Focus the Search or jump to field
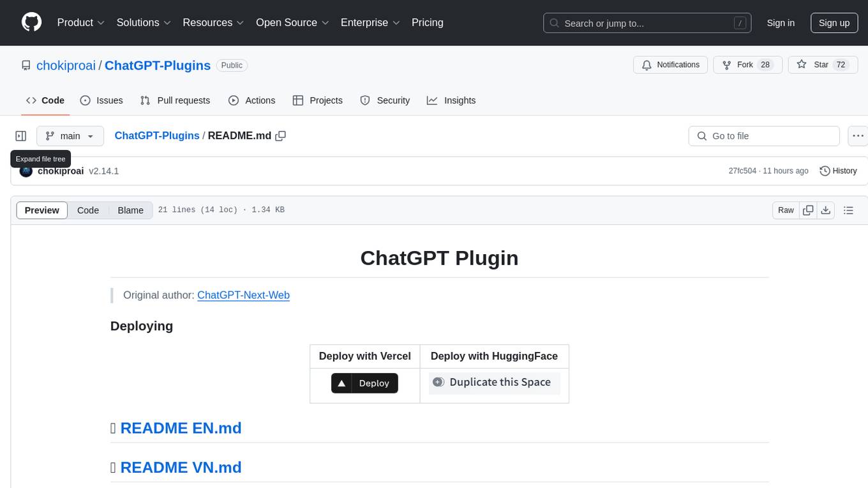Screen dimensions: 868x488 647,23
